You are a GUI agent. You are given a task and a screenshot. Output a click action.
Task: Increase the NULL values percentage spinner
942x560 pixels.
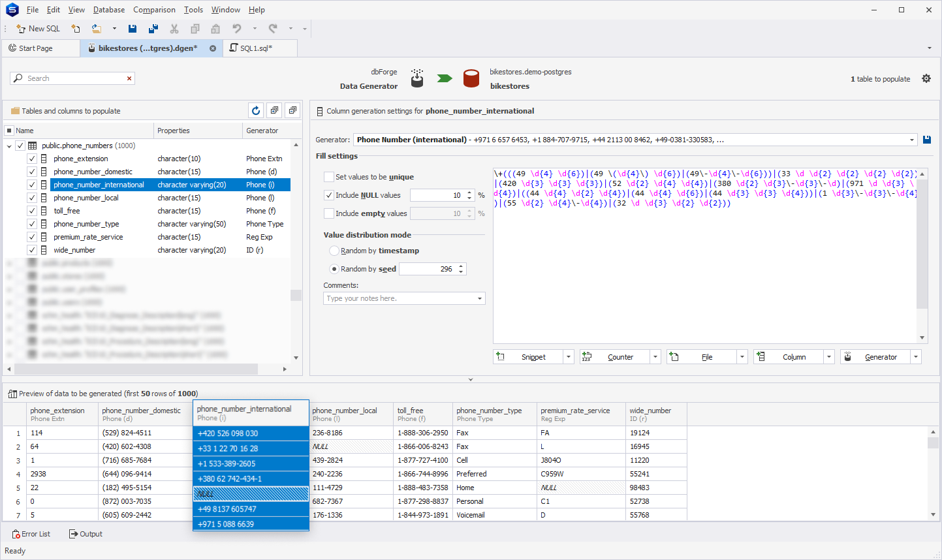tap(469, 193)
